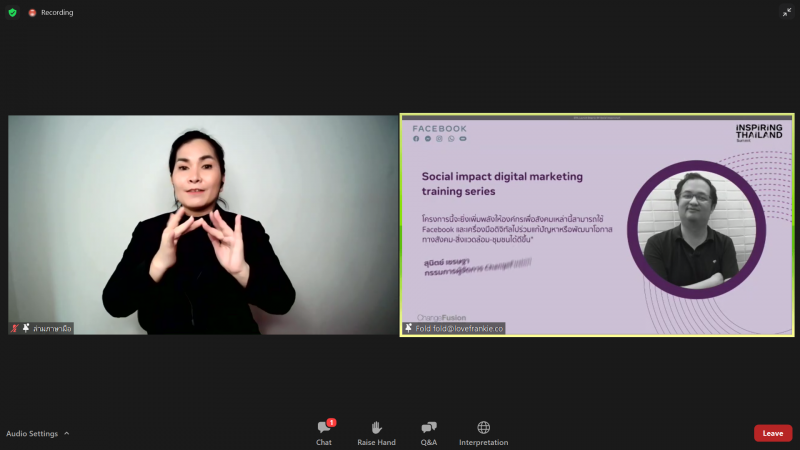800x450 pixels.
Task: Open the Chat panel
Action: (323, 433)
